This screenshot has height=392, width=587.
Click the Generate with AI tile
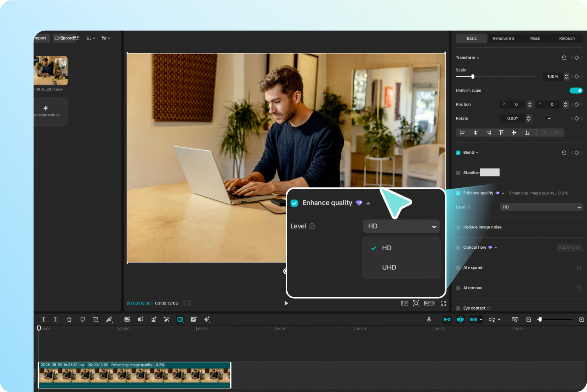coord(50,111)
